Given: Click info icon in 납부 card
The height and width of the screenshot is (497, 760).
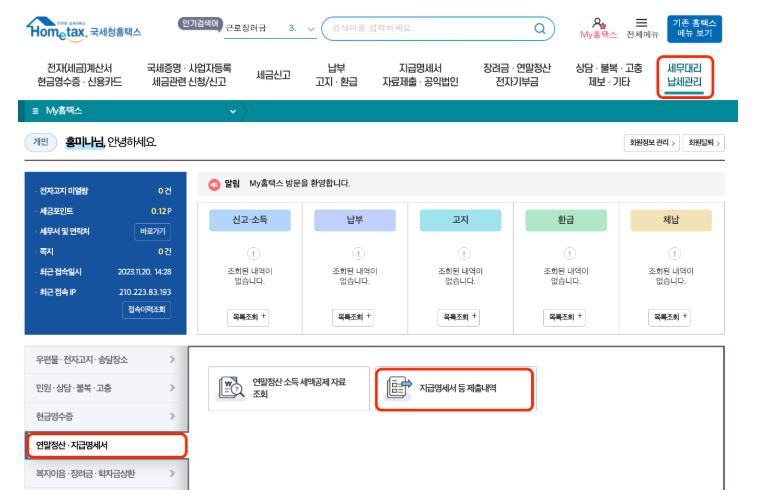Looking at the screenshot, I should tap(358, 253).
